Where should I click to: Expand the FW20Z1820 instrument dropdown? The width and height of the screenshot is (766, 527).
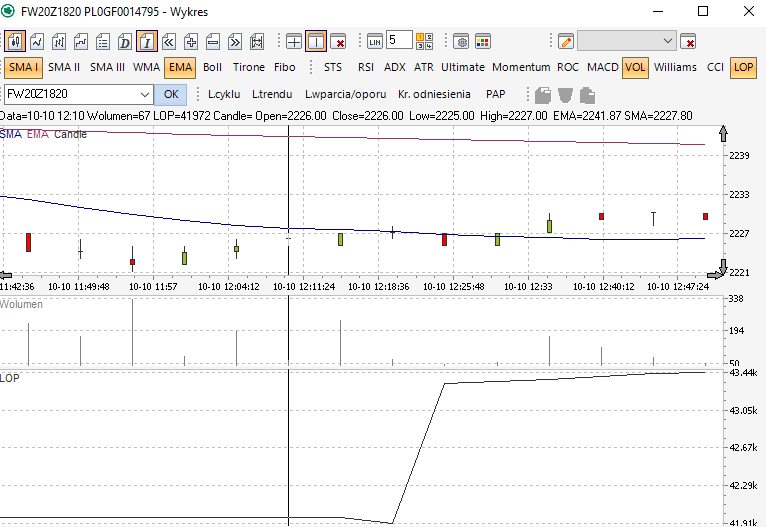(143, 94)
